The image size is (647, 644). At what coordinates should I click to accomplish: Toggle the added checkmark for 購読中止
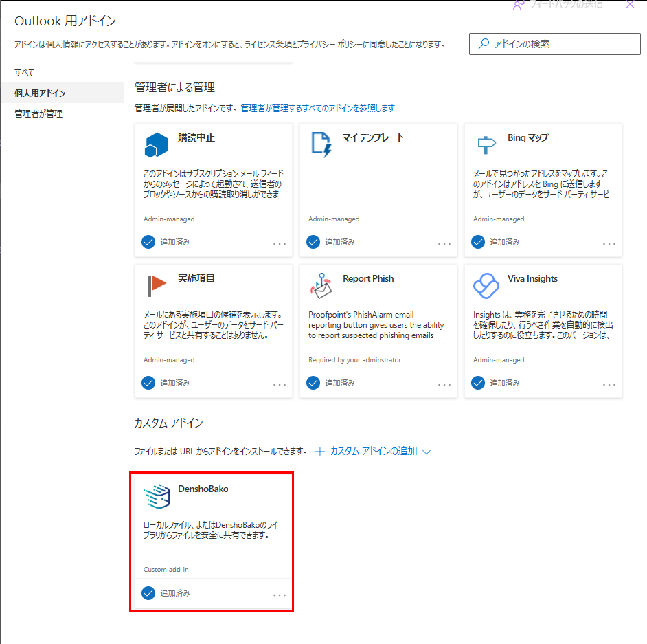148,242
